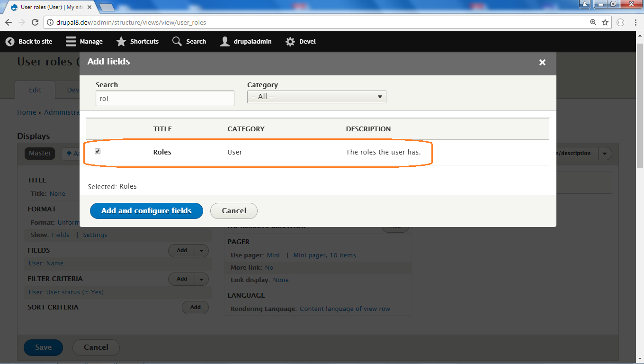This screenshot has width=644, height=364.
Task: Open the Title: None setting
Action: click(x=57, y=193)
